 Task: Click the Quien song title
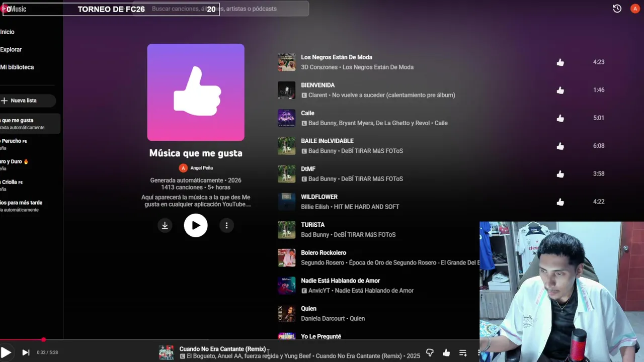[308, 309]
